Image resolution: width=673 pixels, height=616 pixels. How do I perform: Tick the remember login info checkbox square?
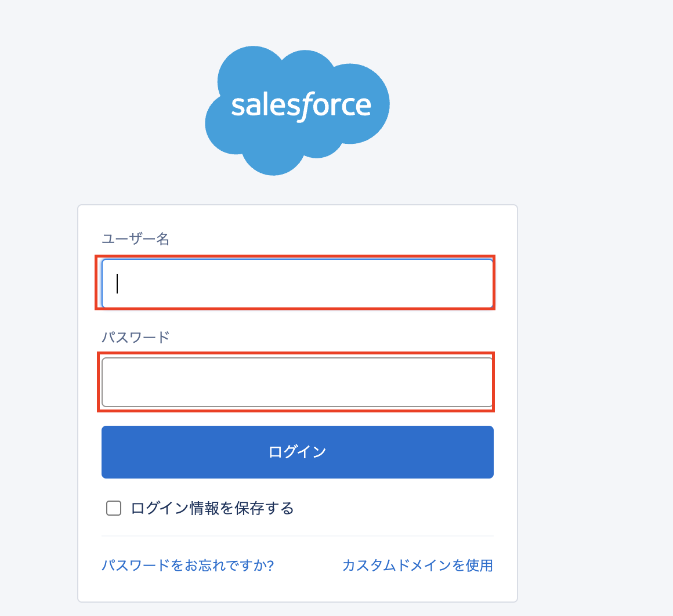point(114,509)
